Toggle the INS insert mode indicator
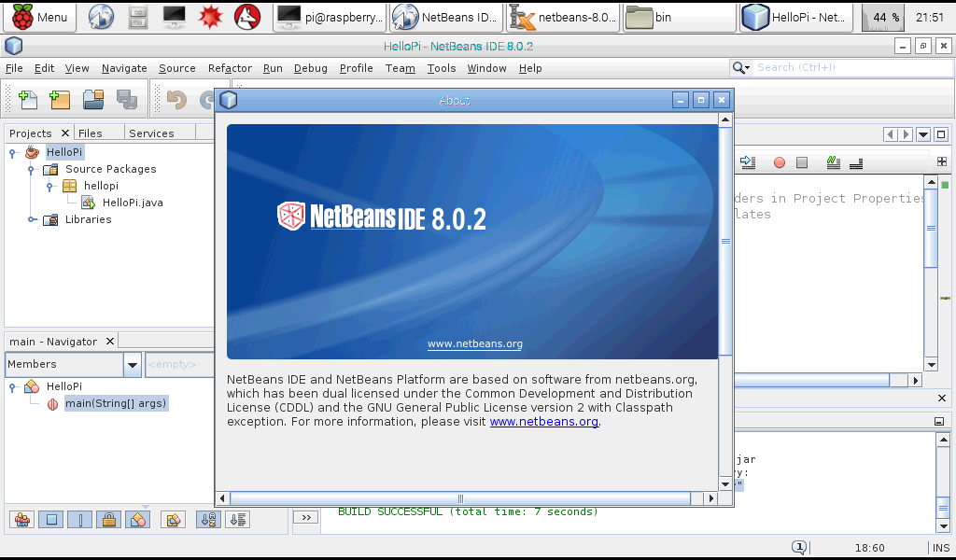Image resolution: width=956 pixels, height=560 pixels. (941, 548)
